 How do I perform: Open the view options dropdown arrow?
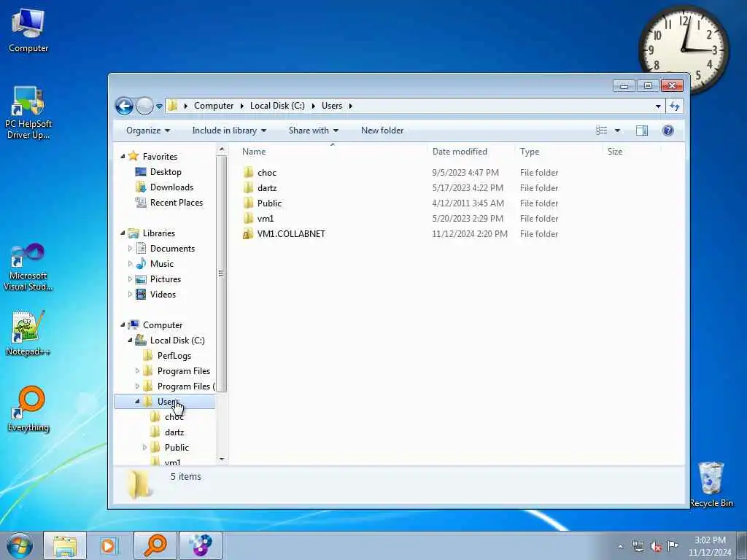(x=617, y=131)
